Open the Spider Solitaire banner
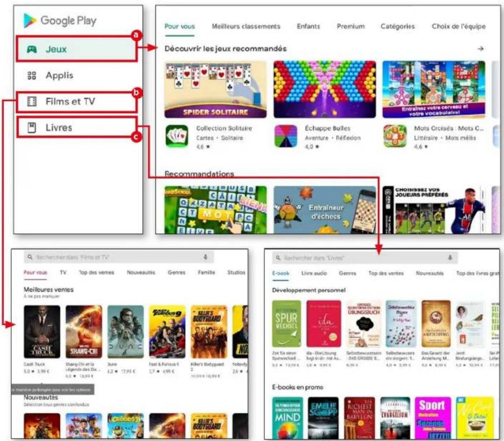 [216, 89]
